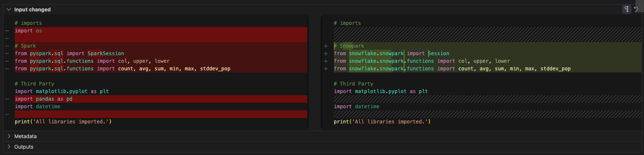Click the snowpark 'count, avg, sum' import line
This screenshot has width=644, height=155.
(487, 69)
